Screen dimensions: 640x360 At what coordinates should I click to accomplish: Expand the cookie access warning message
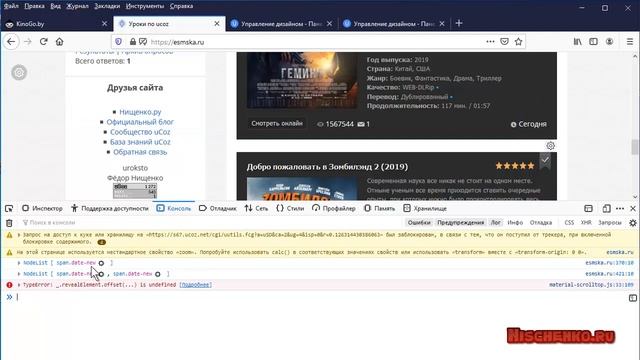point(19,235)
